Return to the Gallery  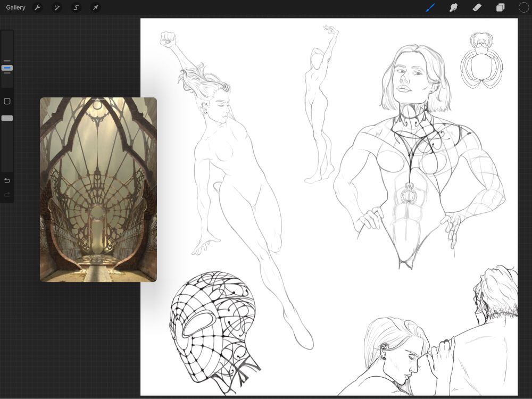tap(15, 7)
